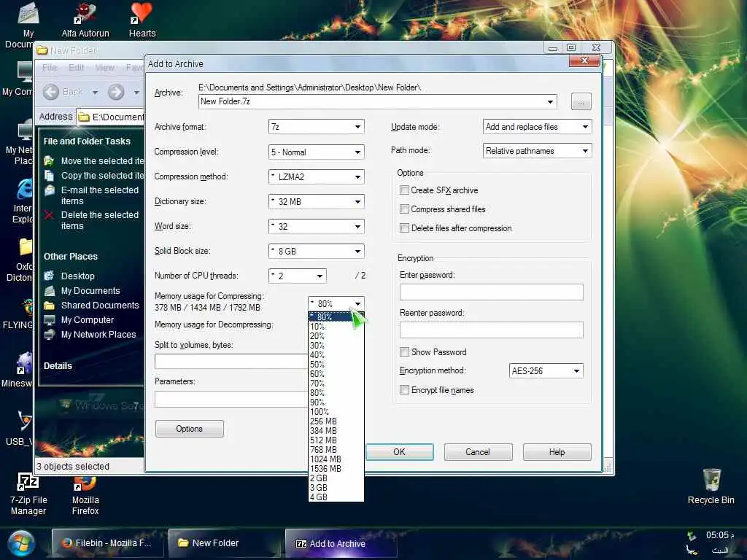Toggle Show Password checkbox
The width and height of the screenshot is (747, 560).
click(x=404, y=352)
